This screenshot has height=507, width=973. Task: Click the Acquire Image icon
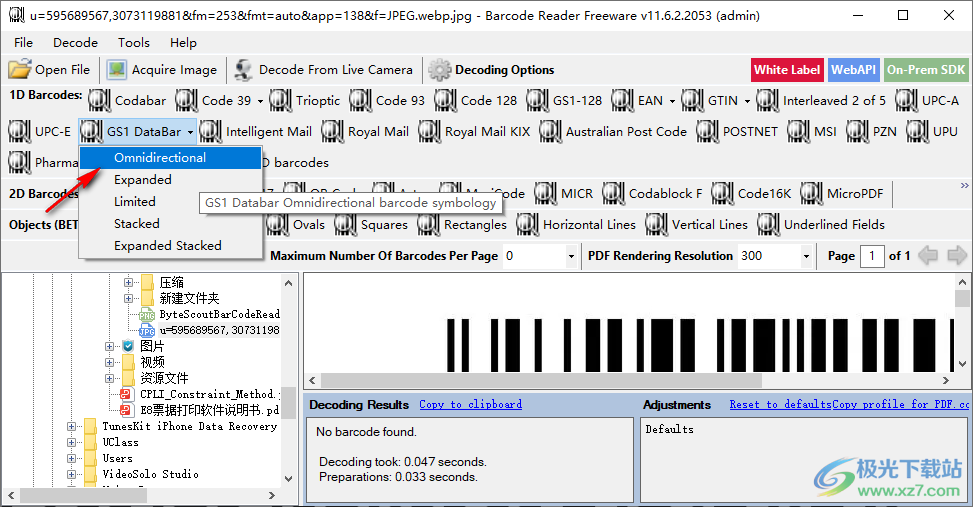point(116,70)
